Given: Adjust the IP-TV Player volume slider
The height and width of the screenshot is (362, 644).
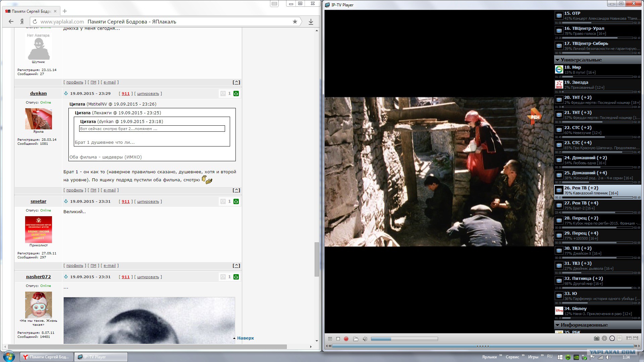Looking at the screenshot, I should (x=404, y=339).
